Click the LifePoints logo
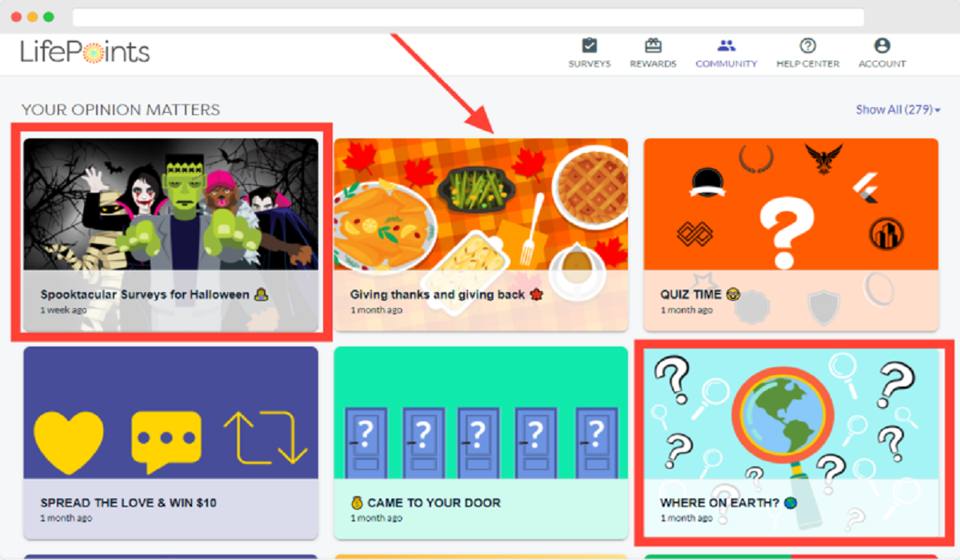 click(85, 53)
